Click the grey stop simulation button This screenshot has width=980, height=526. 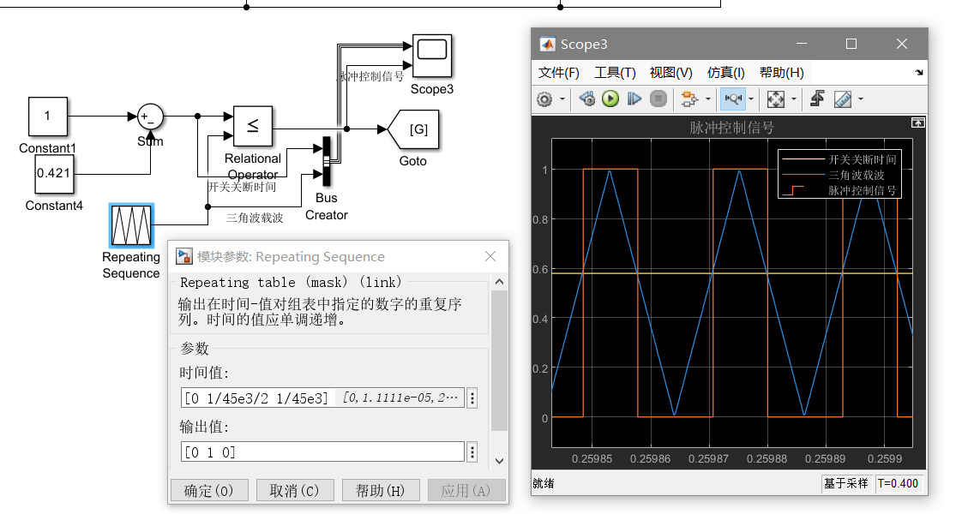tap(658, 99)
